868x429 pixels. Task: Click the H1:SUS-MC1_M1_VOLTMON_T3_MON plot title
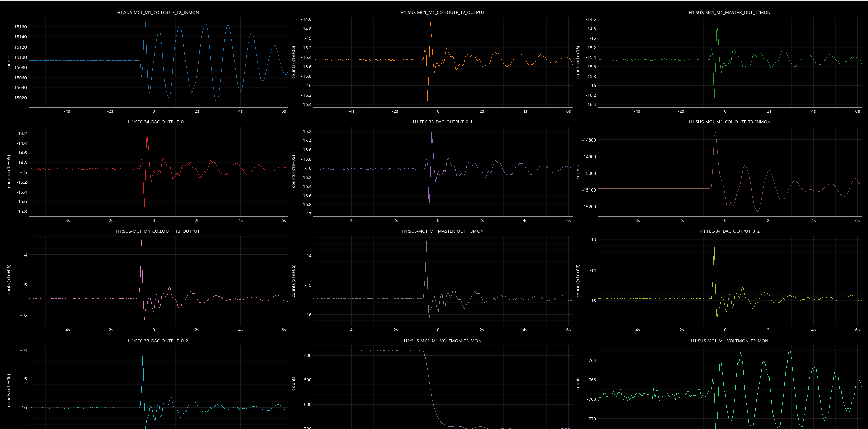(x=442, y=341)
